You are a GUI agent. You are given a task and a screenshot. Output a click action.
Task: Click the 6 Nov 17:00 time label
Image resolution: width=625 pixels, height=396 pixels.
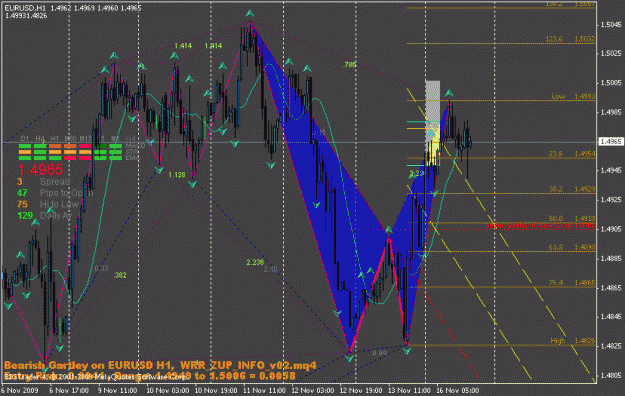pos(69,390)
